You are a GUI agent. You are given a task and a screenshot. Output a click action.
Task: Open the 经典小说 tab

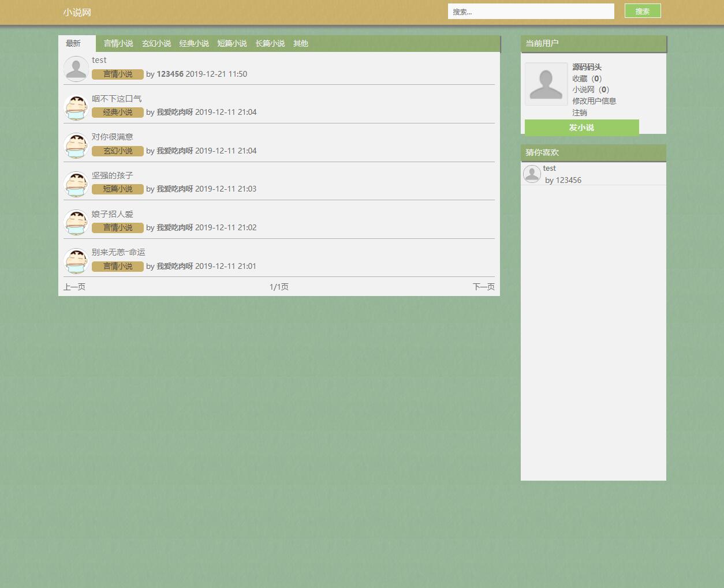[194, 44]
